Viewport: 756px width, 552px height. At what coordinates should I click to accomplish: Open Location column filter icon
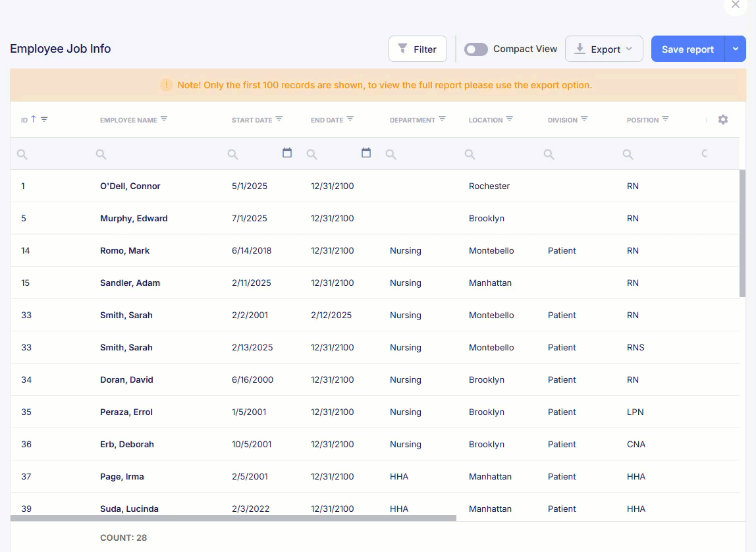[x=510, y=119]
